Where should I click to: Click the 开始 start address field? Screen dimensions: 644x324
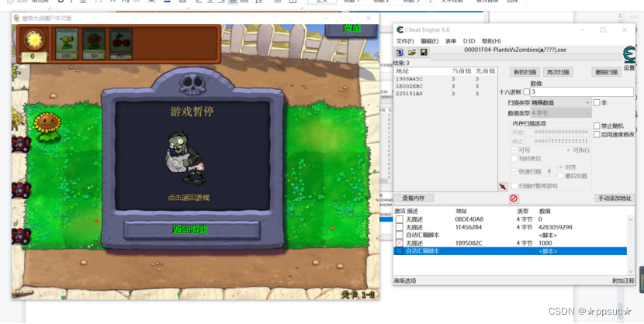[556, 132]
